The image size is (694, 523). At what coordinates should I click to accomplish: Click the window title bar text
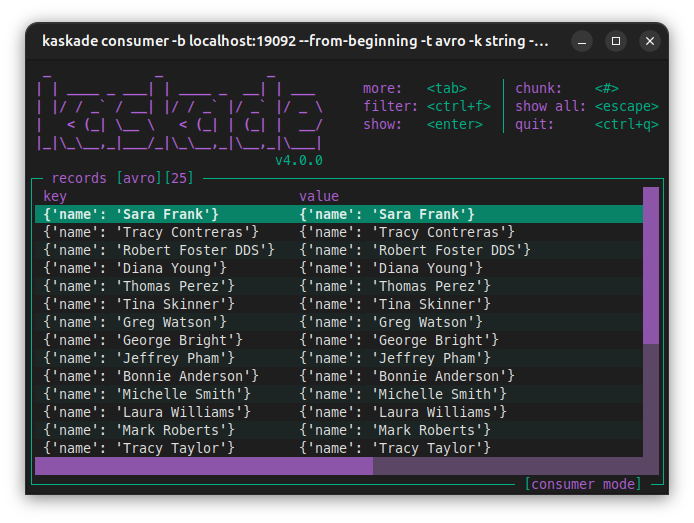(x=295, y=41)
